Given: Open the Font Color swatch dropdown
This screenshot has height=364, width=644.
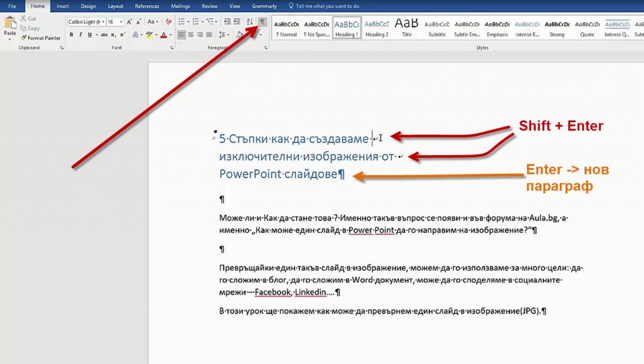Looking at the screenshot, I should (170, 33).
